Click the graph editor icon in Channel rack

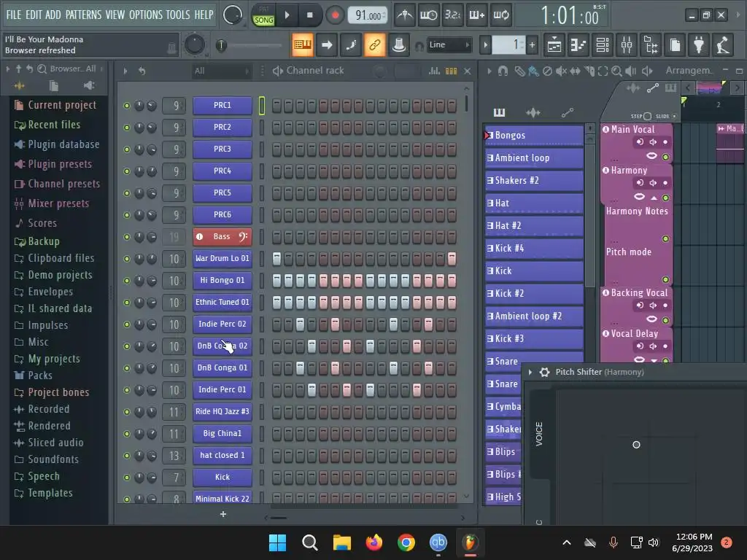point(434,71)
